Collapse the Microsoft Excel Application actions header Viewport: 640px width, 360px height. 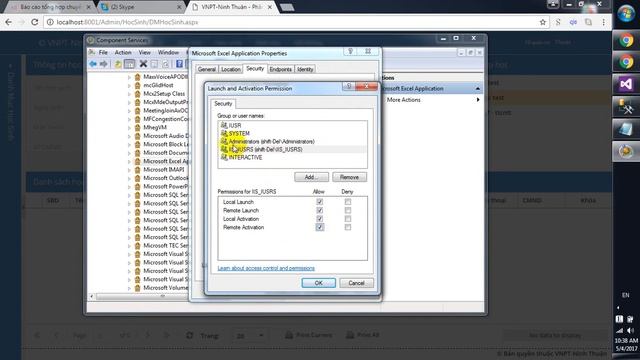pos(477,89)
